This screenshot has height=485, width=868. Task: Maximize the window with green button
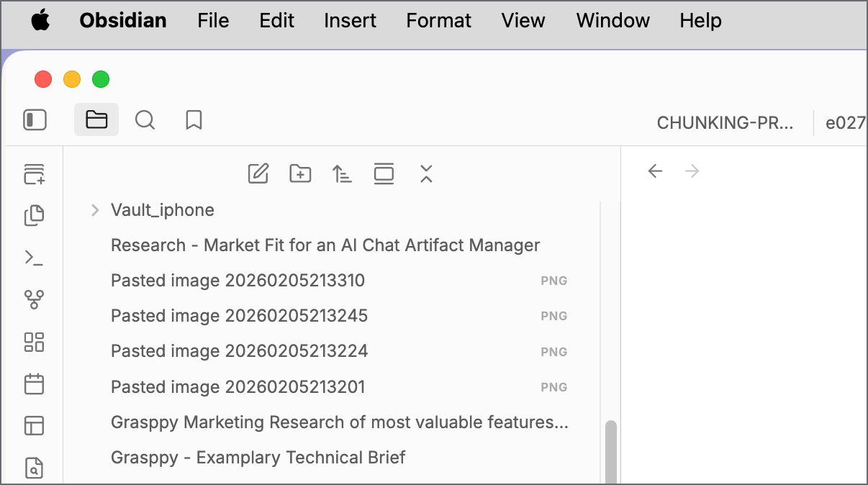pyautogui.click(x=101, y=79)
